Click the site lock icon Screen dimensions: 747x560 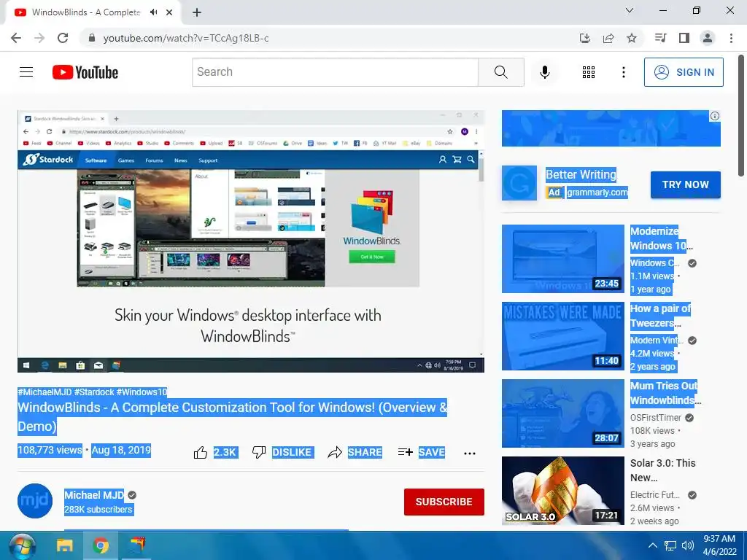pos(92,38)
